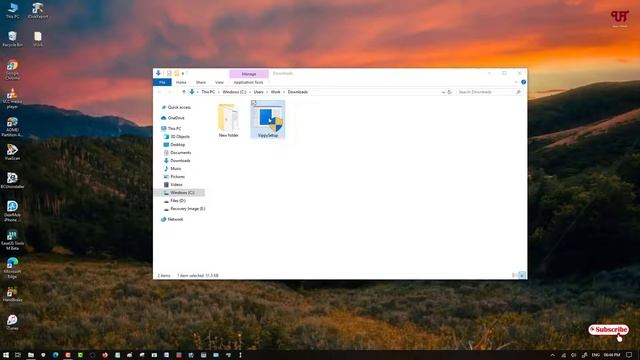Select Microsoft Edge desktop shortcut
The image size is (640, 360).
click(x=12, y=268)
